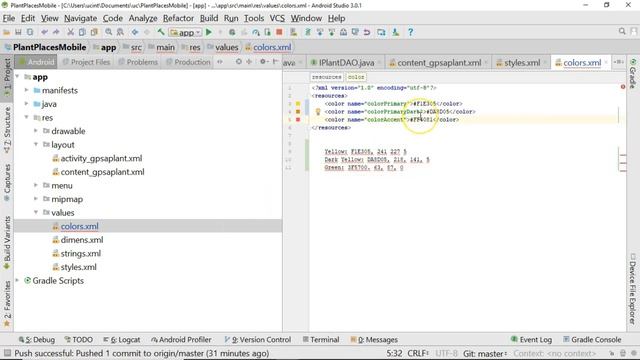Open Build Variants side panel

click(7, 243)
